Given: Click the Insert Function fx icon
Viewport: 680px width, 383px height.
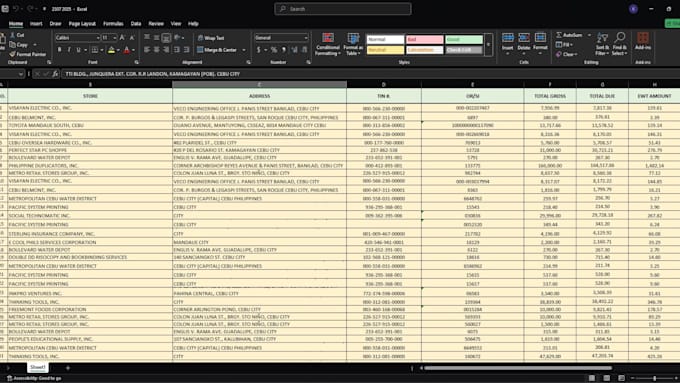Looking at the screenshot, I should [x=55, y=74].
